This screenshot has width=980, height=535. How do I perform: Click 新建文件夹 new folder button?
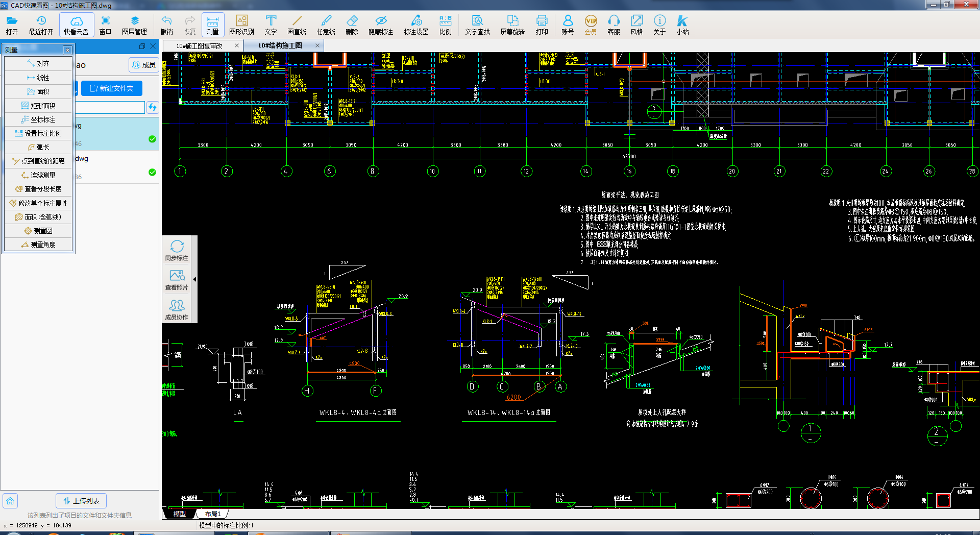click(112, 88)
